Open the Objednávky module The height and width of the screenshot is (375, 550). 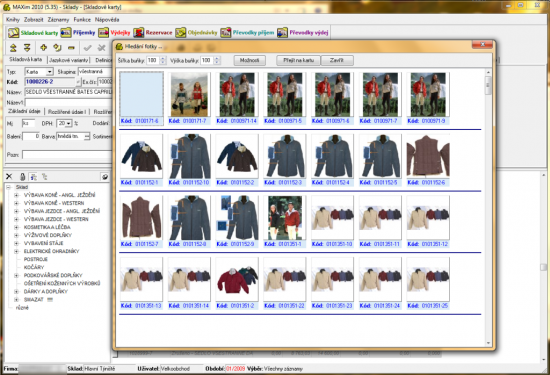coord(196,33)
